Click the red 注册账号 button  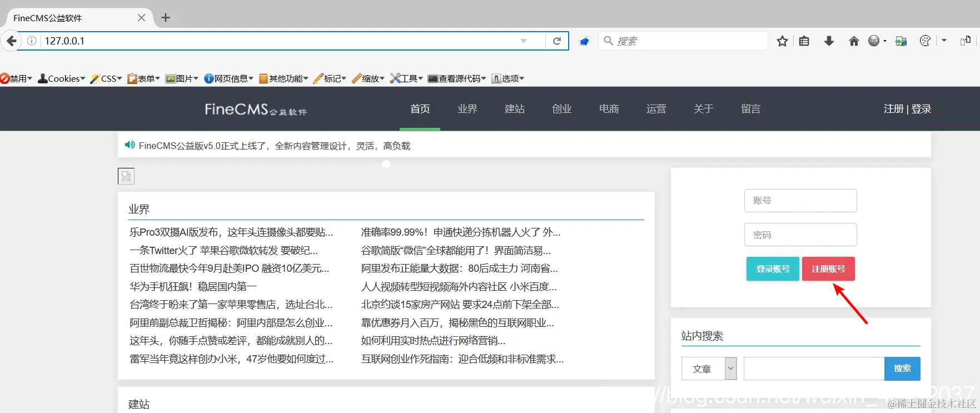tap(828, 269)
